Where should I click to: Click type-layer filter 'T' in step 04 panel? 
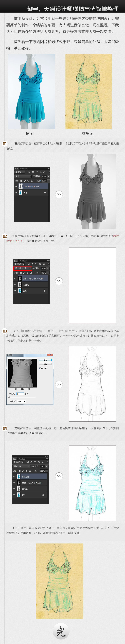[x=35, y=462]
